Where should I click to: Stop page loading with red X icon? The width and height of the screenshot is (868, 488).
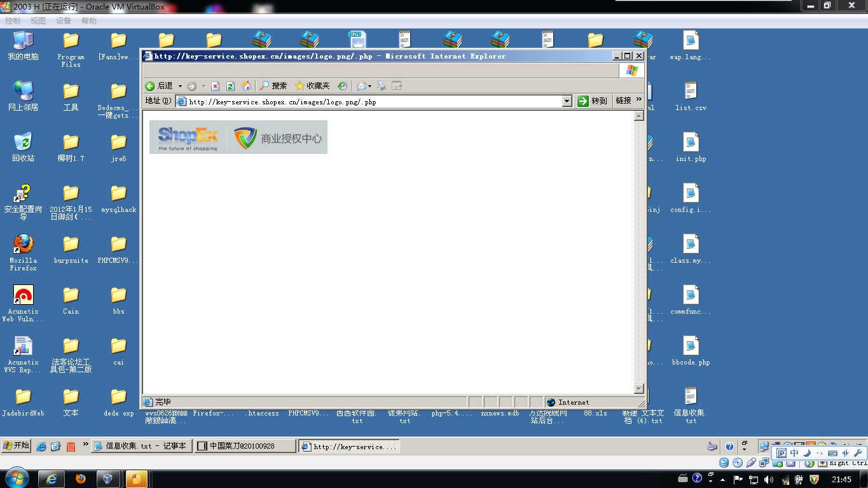tap(215, 86)
